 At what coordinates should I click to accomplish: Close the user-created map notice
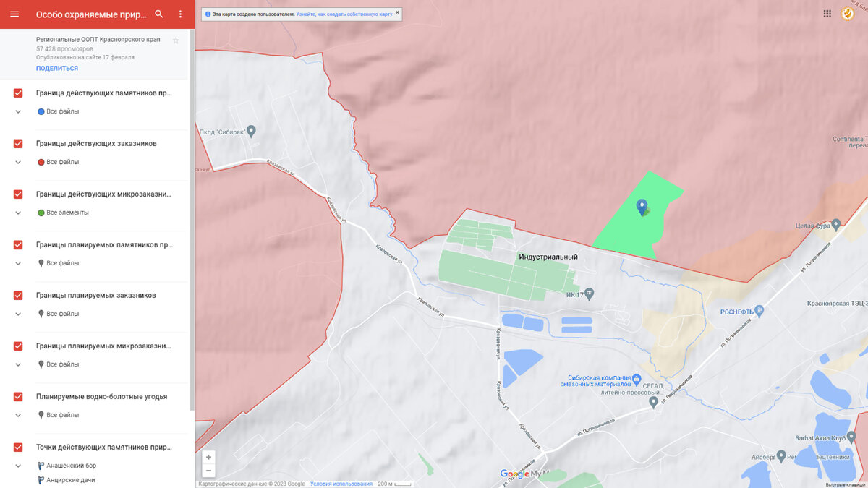click(x=397, y=13)
